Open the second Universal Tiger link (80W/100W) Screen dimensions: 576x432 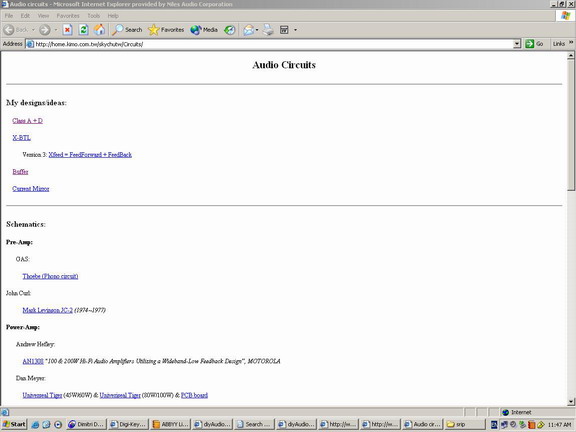[x=120, y=395]
